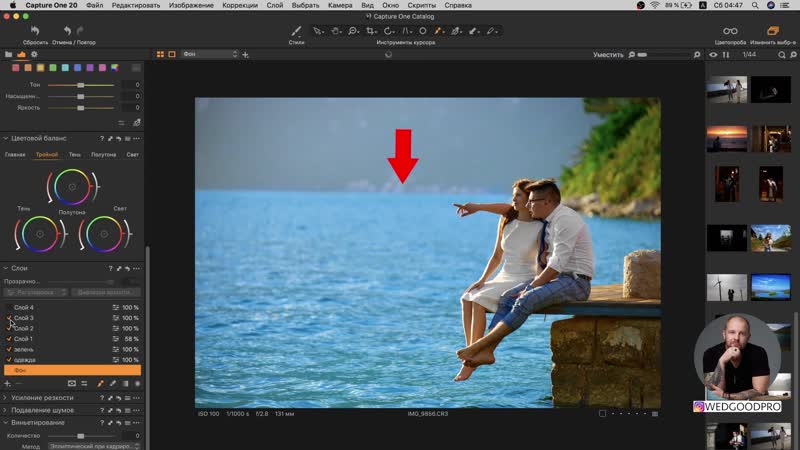Add a new variant with plus icon
This screenshot has height=450, width=800.
point(245,55)
